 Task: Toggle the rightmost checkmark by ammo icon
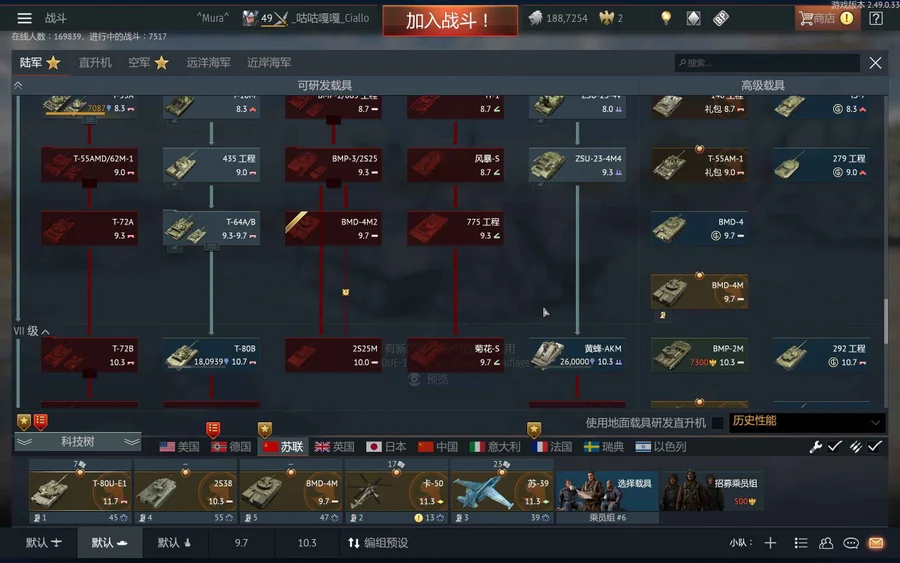tap(875, 446)
